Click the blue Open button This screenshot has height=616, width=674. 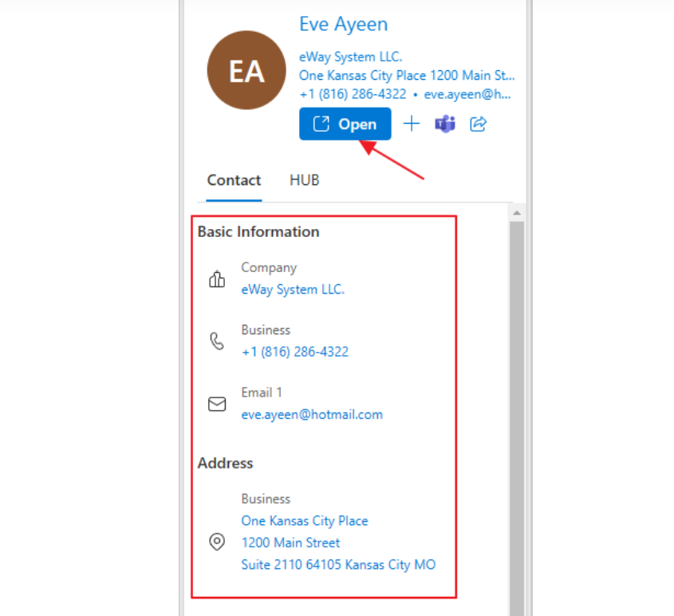[x=345, y=124]
